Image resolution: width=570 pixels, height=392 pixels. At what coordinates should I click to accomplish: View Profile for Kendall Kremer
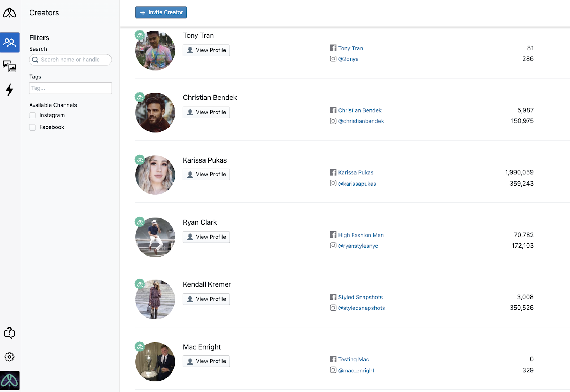[x=206, y=299]
